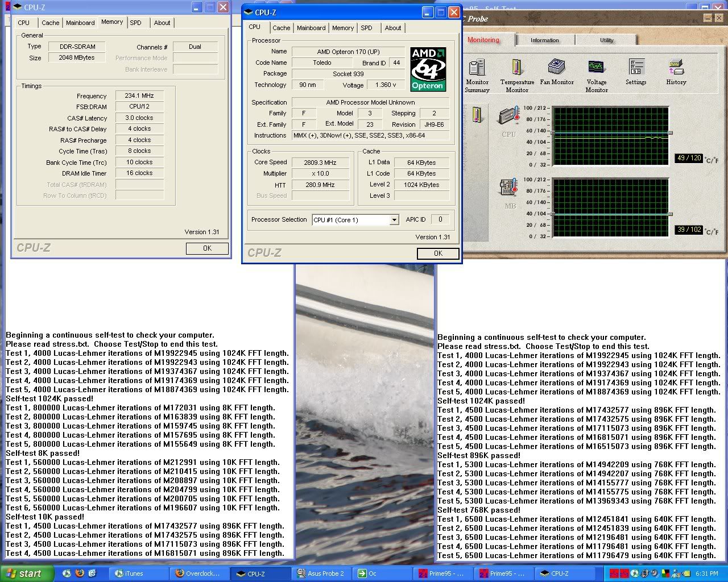Click the AMD 64 Opteron logo
Viewport: 728px width, 582px height.
[x=428, y=69]
